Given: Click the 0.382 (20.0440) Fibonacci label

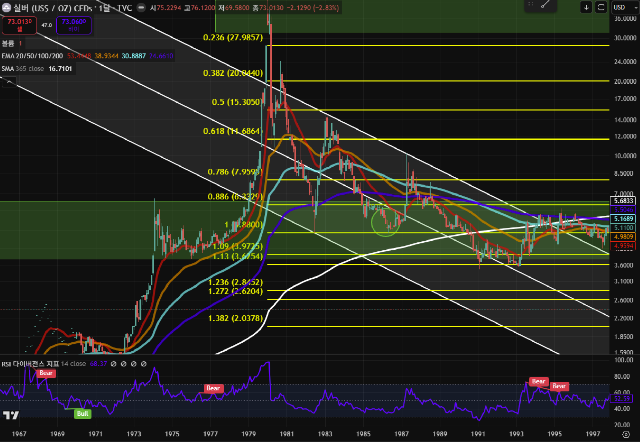Looking at the screenshot, I should click(x=233, y=73).
